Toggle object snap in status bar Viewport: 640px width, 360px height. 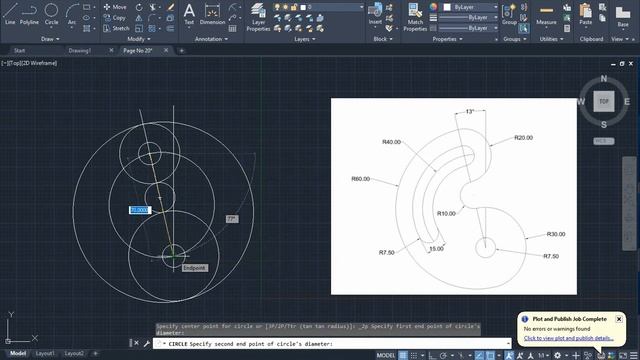(x=490, y=356)
